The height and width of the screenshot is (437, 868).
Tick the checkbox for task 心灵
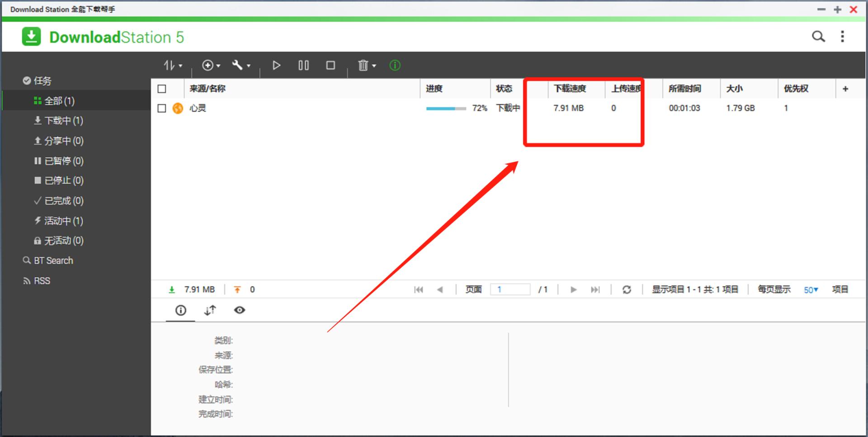point(162,109)
